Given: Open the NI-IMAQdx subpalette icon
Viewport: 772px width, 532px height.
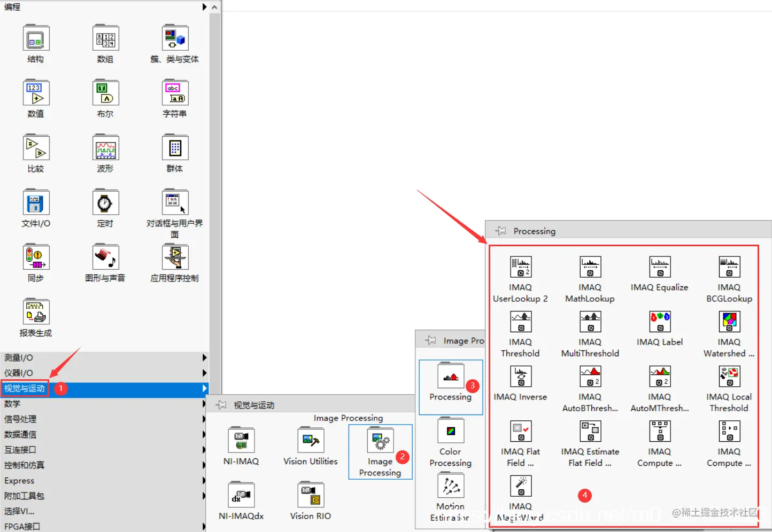Looking at the screenshot, I should tap(241, 496).
